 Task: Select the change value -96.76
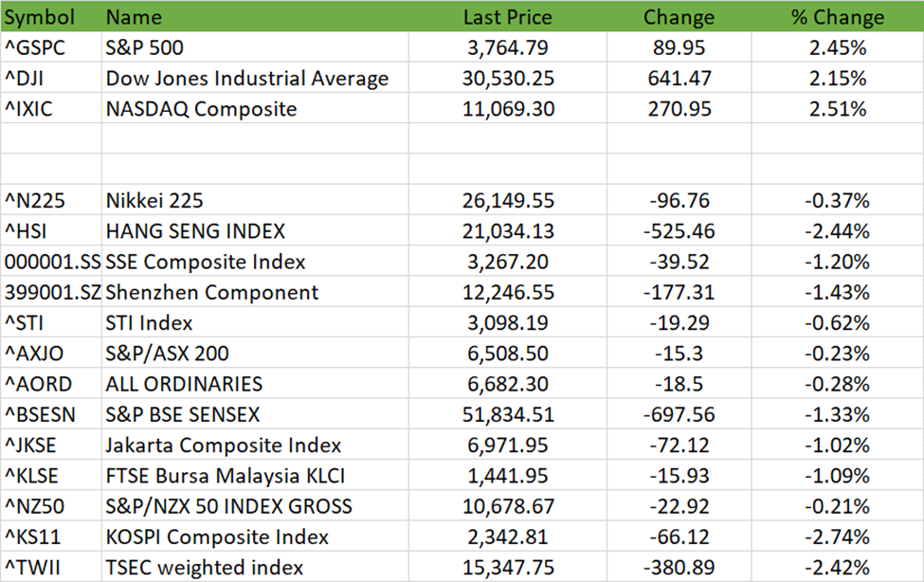tap(679, 201)
